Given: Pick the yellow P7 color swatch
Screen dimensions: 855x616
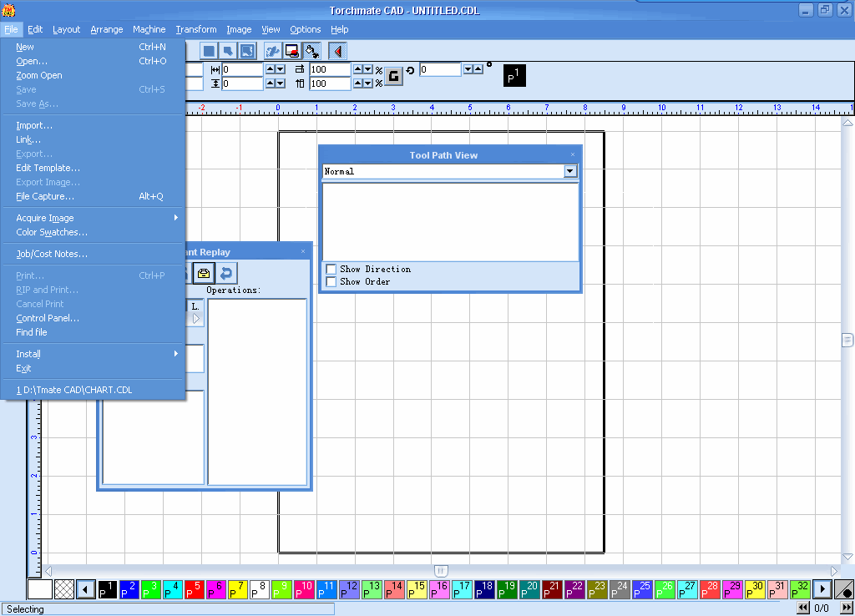Looking at the screenshot, I should [238, 589].
